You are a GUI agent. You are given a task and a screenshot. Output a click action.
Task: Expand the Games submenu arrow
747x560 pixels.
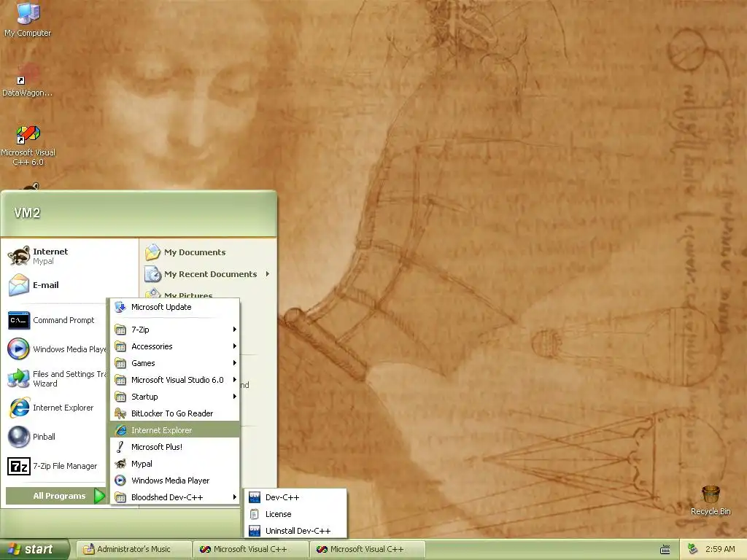234,363
